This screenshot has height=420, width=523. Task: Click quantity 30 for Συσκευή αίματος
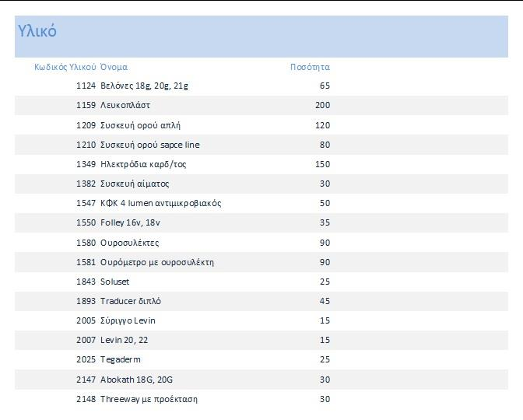pos(325,184)
